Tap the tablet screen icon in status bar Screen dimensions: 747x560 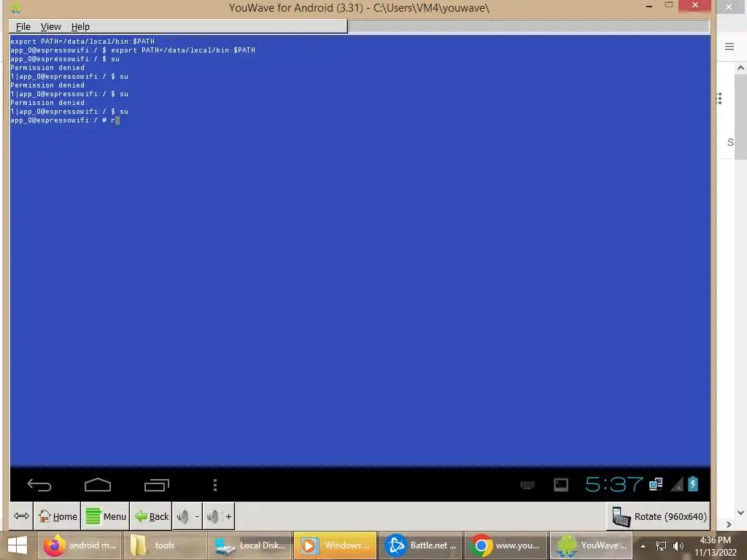561,485
